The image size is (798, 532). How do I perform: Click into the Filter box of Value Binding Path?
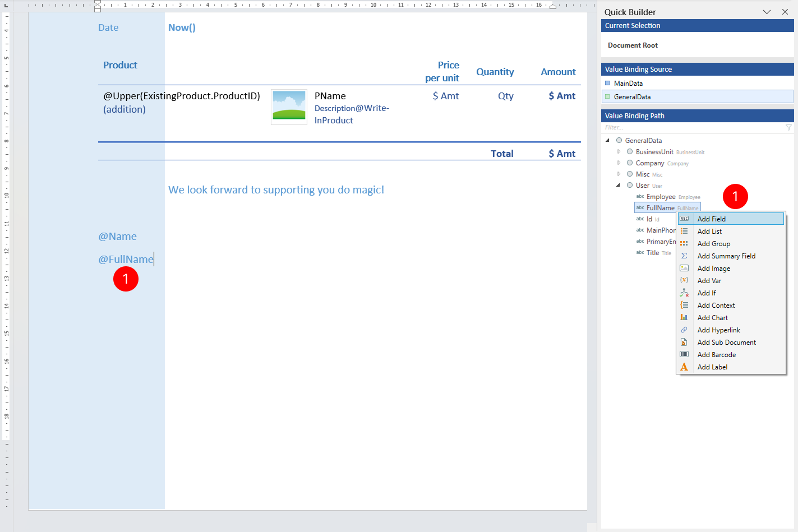click(693, 128)
